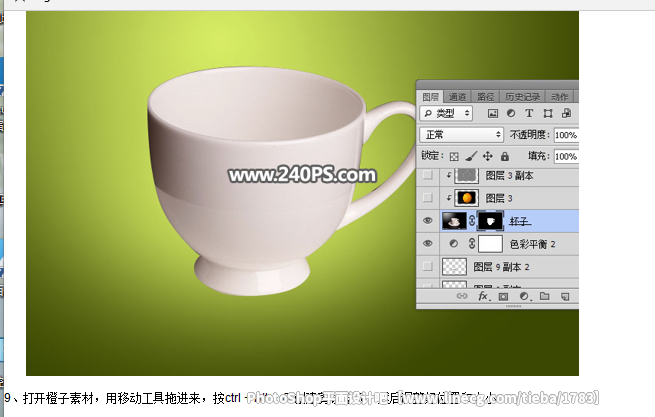Filter by smart objects icon

[x=566, y=113]
